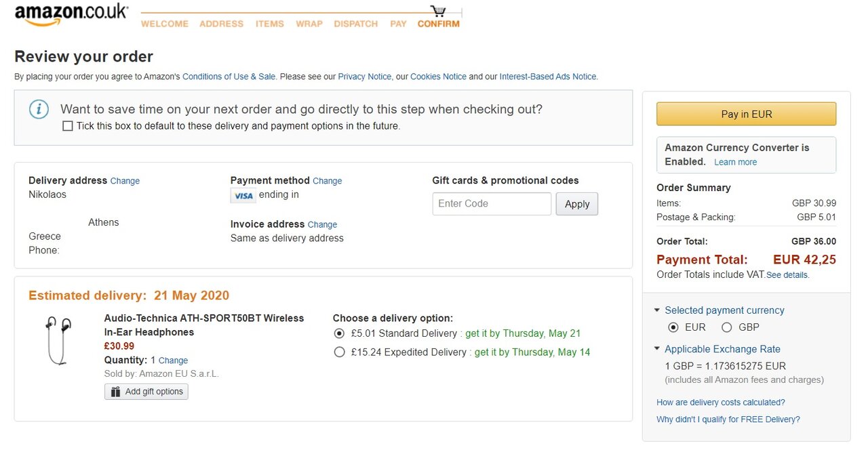
Task: Focus the Enter Code gift card field
Action: tap(491, 204)
